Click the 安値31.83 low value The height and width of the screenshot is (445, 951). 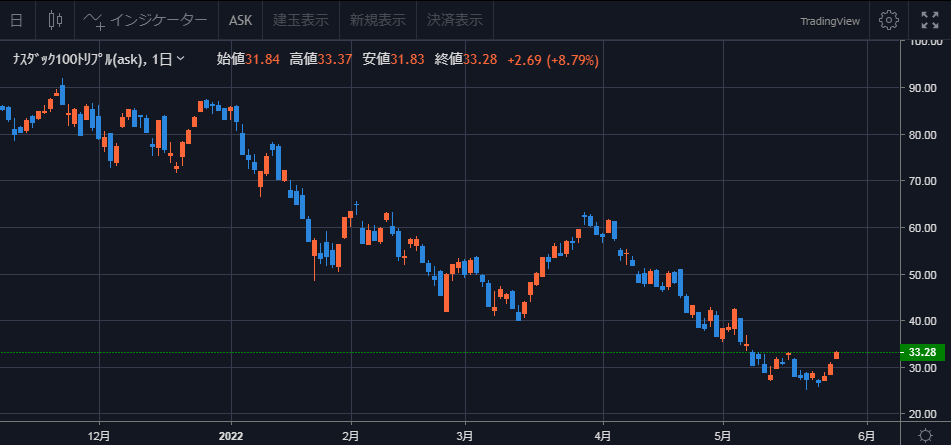[393, 59]
